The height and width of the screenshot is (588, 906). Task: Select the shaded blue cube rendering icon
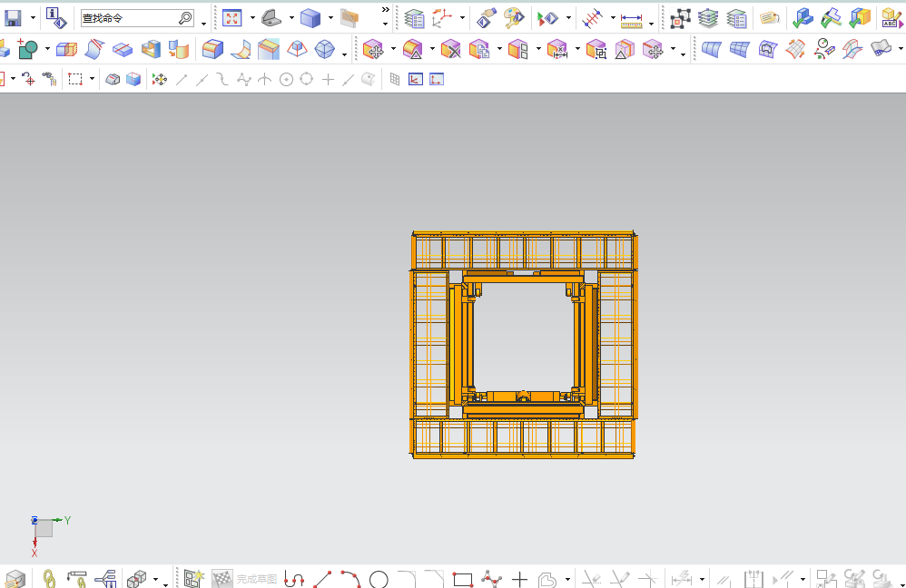310,18
